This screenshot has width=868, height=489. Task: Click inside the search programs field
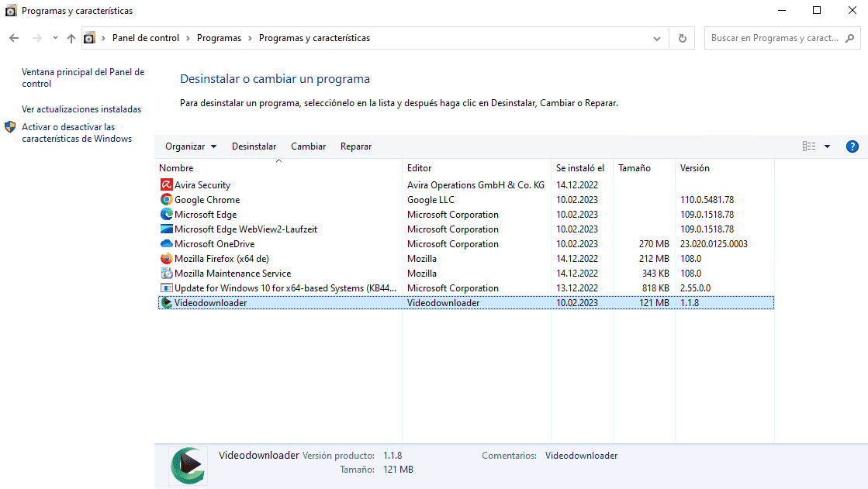776,37
